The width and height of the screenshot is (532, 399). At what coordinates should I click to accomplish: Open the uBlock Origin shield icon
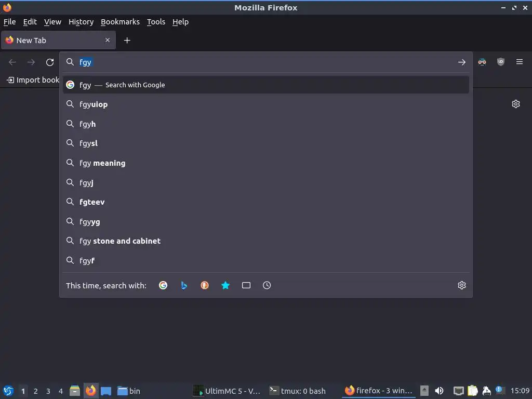[500, 62]
